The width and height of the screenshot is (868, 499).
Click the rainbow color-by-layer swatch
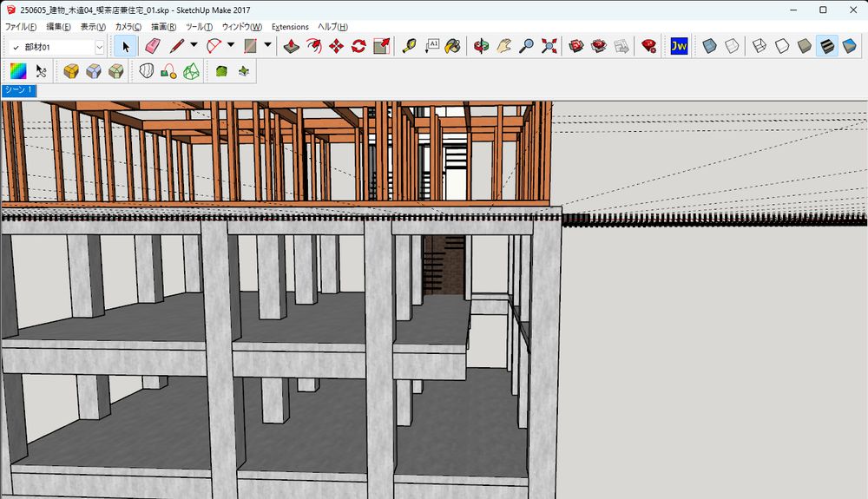(18, 71)
